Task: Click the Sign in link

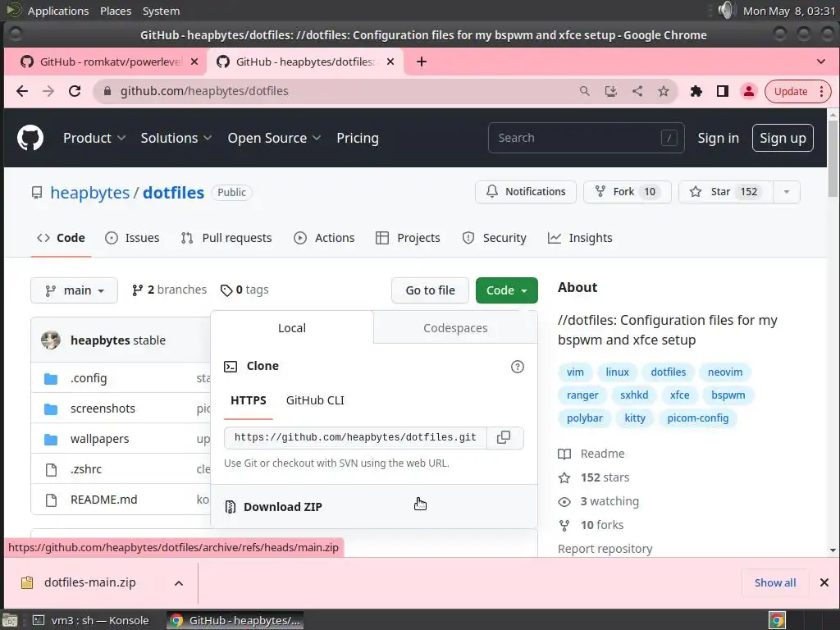Action: [x=718, y=138]
